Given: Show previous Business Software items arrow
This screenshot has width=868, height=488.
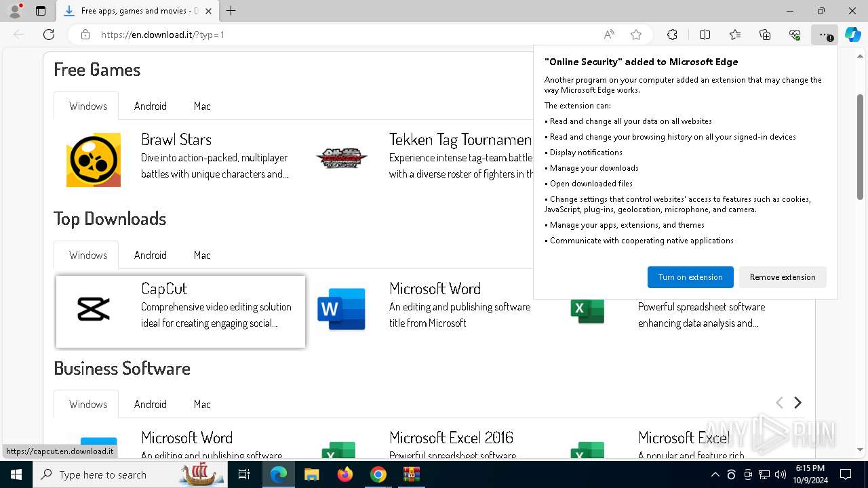Looking at the screenshot, I should point(779,403).
